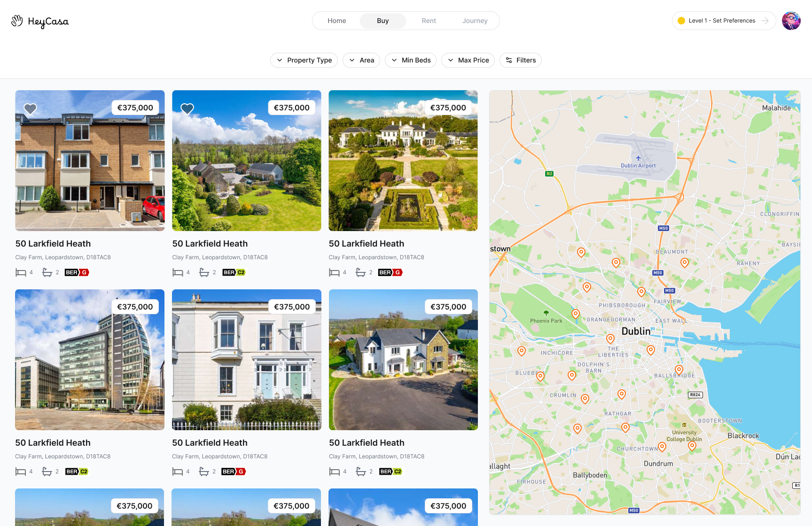This screenshot has height=526, width=812.
Task: Click the map pin in Ballsbridge
Action: point(679,370)
